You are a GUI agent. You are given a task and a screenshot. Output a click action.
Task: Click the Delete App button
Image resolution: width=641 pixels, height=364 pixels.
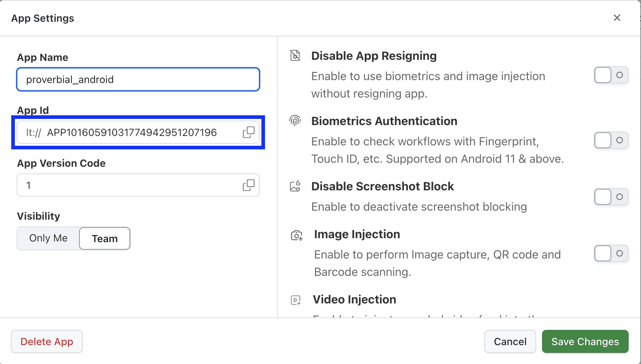tap(46, 341)
